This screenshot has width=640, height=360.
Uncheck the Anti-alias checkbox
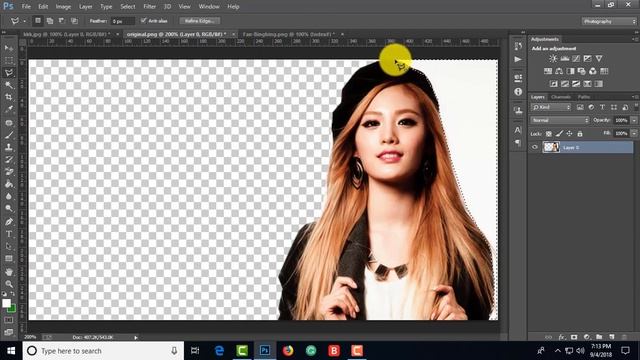(143, 20)
